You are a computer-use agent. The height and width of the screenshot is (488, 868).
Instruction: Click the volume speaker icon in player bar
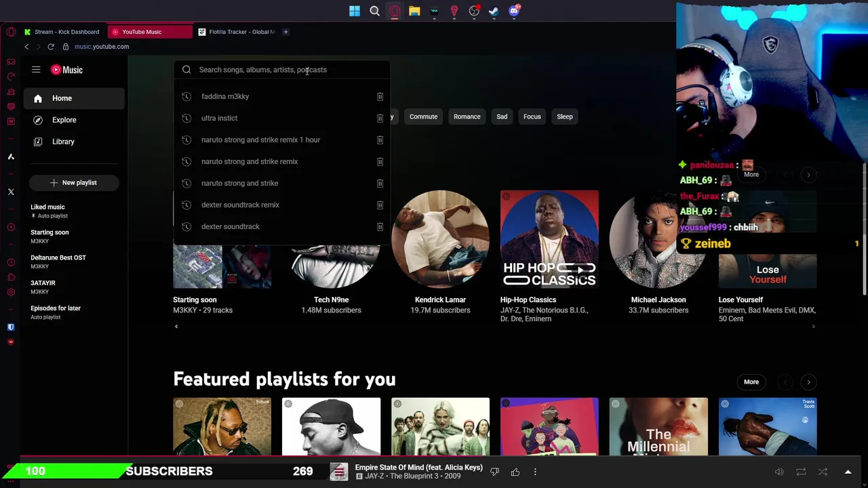coord(779,472)
